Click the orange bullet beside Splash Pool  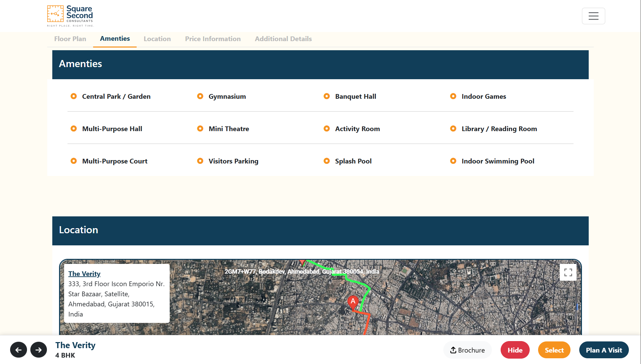[x=327, y=161]
